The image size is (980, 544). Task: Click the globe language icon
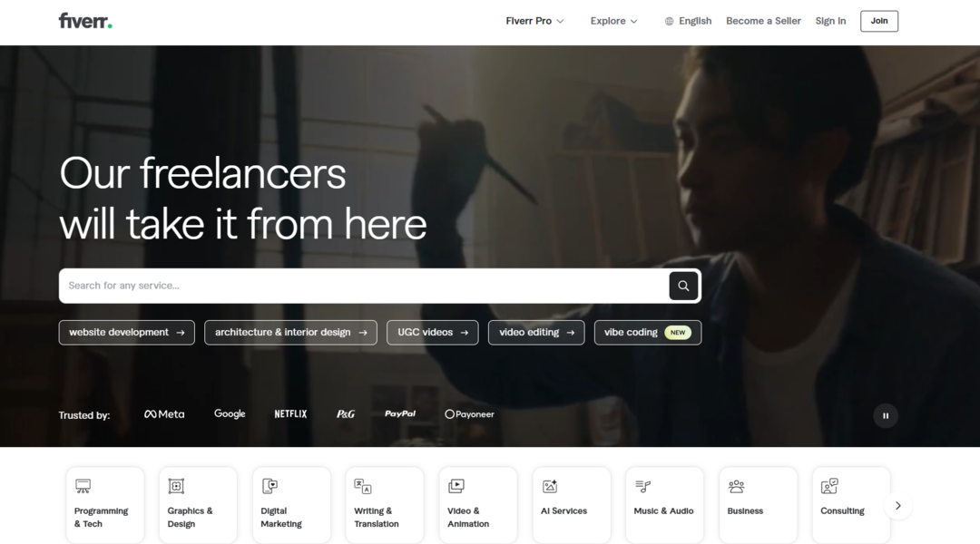click(670, 21)
